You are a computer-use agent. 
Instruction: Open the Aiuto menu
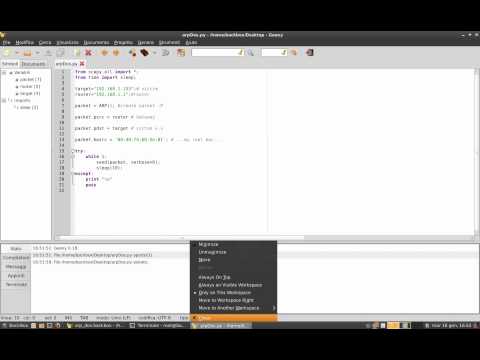click(x=191, y=42)
